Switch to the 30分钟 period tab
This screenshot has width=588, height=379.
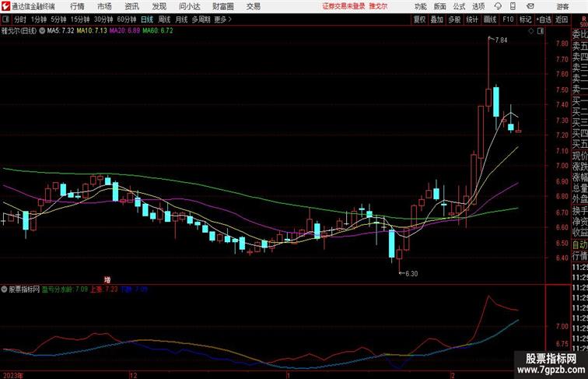(x=103, y=19)
